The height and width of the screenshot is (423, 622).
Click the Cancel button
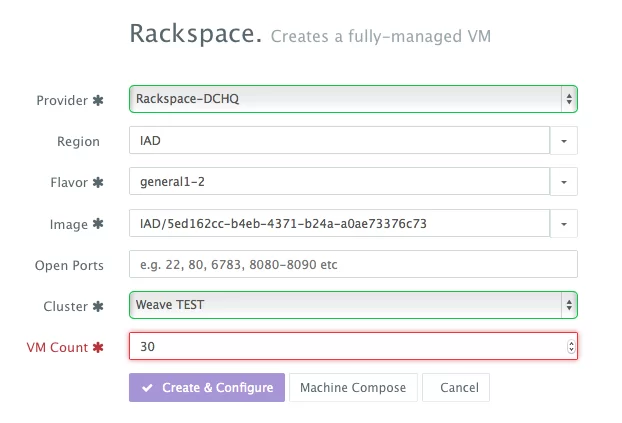click(456, 387)
